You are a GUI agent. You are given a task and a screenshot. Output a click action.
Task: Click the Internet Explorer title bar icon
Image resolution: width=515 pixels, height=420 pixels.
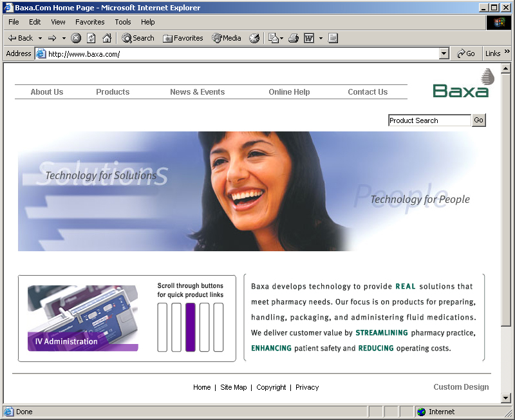[8, 8]
